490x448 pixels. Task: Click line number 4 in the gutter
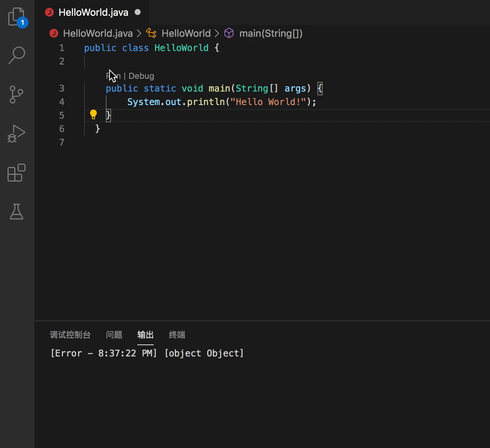(x=62, y=102)
